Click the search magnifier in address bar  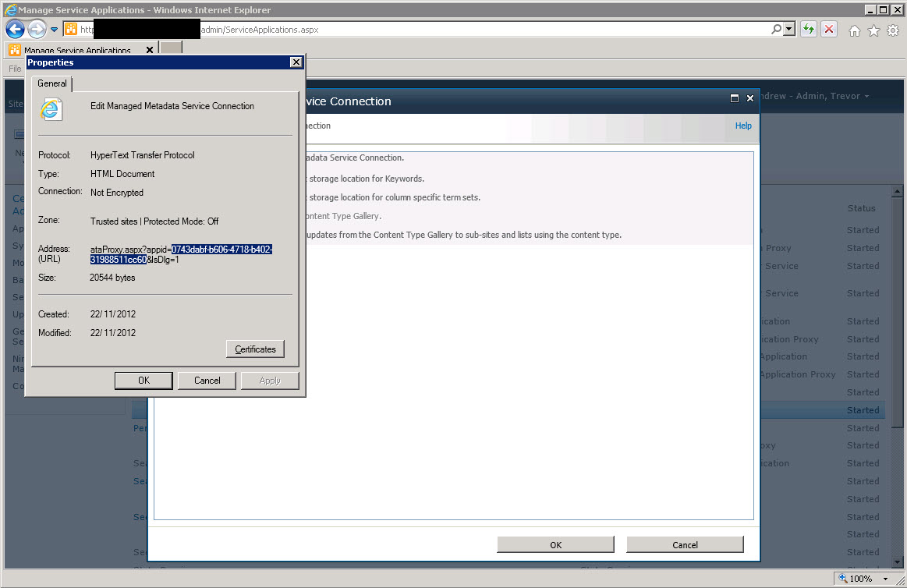coord(777,30)
